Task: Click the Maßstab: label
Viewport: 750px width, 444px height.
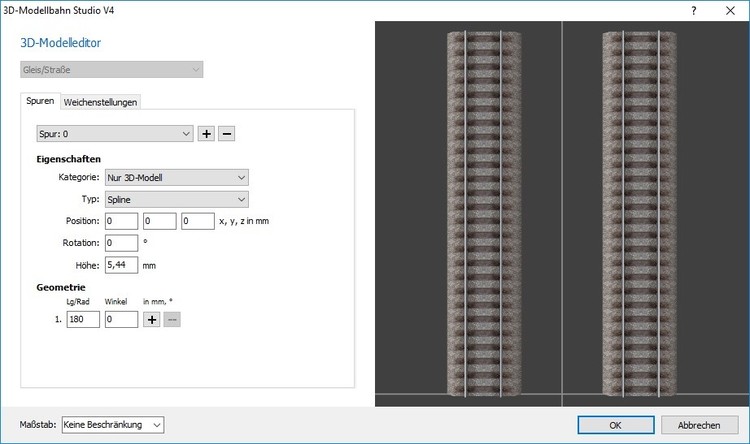Action: (x=38, y=425)
